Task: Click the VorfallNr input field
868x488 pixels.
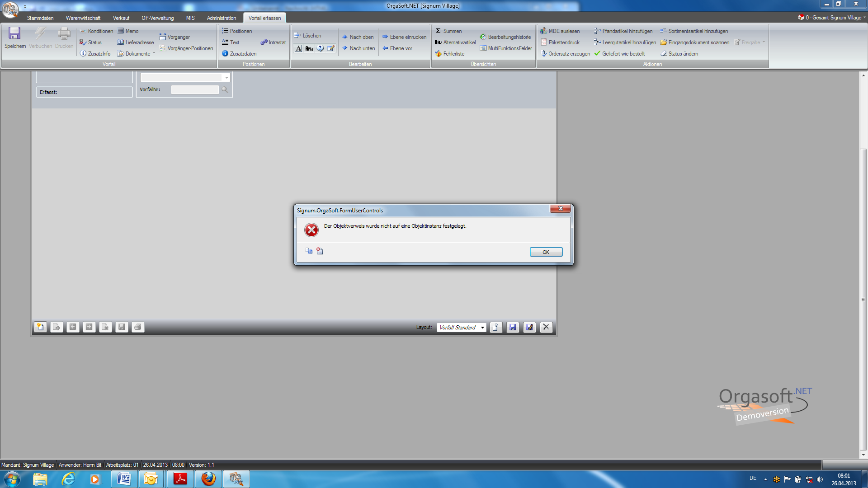Action: (195, 89)
